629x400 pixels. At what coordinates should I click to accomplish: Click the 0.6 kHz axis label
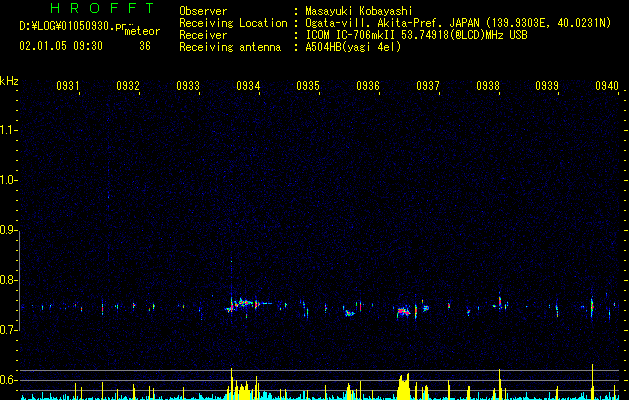tap(8, 380)
